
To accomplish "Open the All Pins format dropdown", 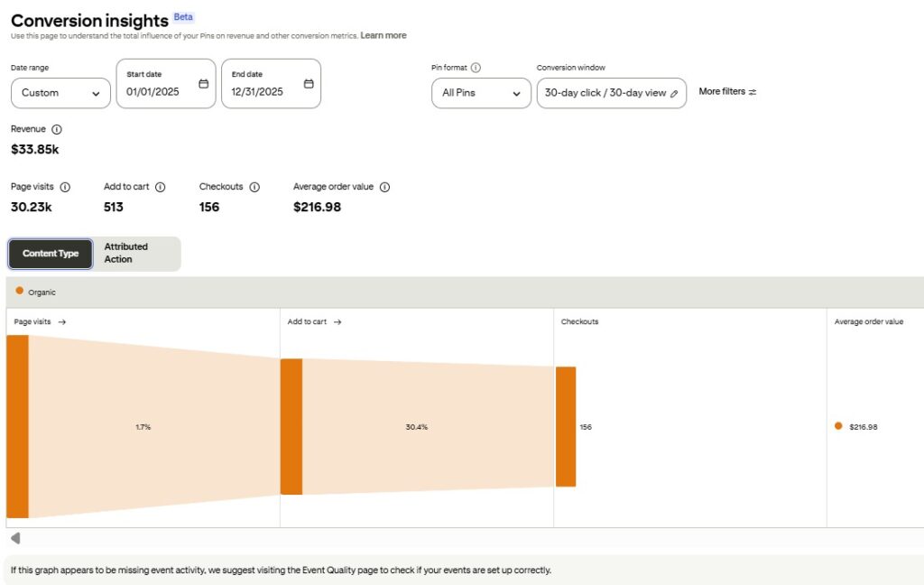I will tap(481, 93).
